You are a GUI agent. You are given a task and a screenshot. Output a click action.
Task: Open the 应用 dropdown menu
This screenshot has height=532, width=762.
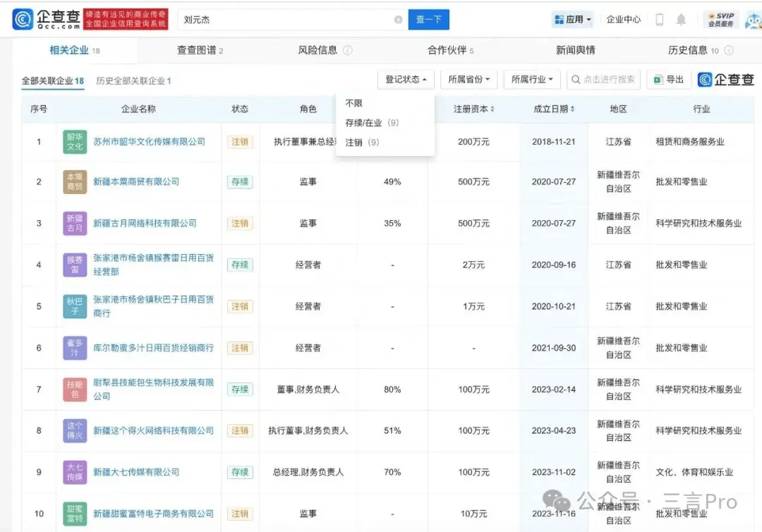[572, 20]
